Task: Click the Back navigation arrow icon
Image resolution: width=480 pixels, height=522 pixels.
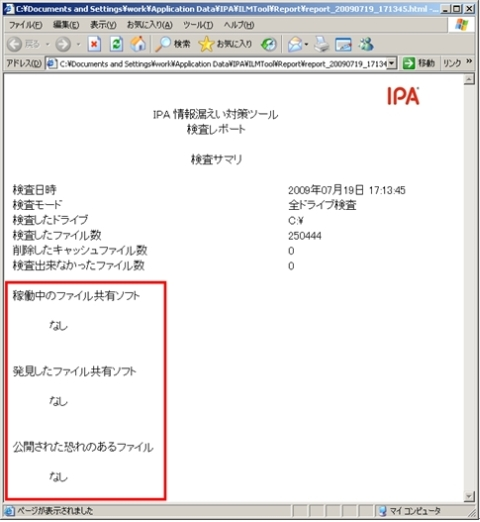Action: click(x=14, y=44)
